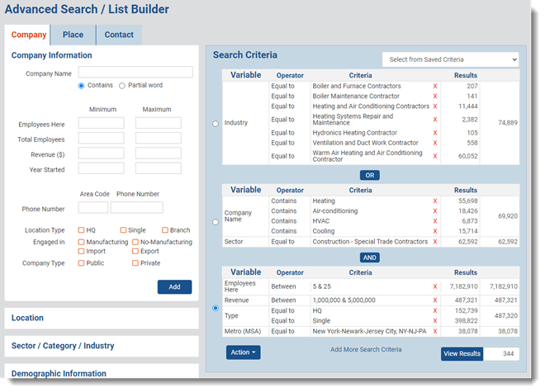Open the Action dropdown button

pyautogui.click(x=243, y=352)
